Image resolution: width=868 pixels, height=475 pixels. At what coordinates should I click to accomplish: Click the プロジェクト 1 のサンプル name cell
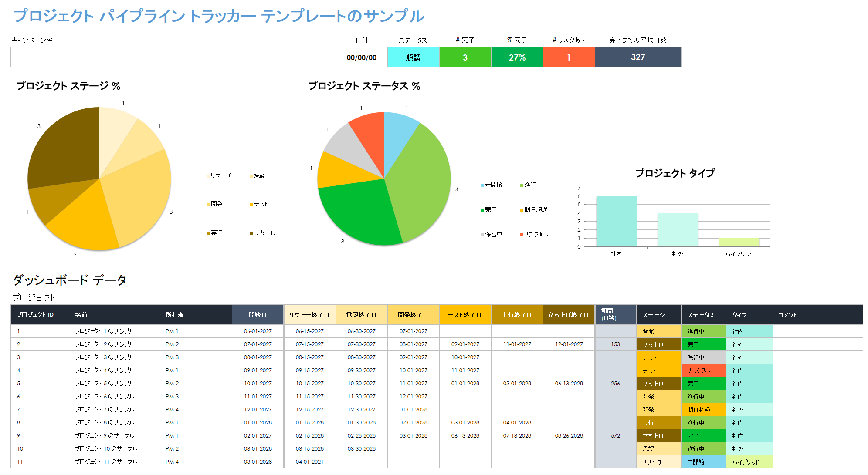coord(114,331)
